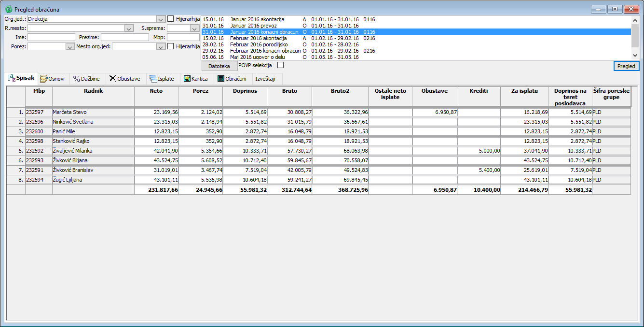Open the Osnovi tab icon

click(43, 79)
